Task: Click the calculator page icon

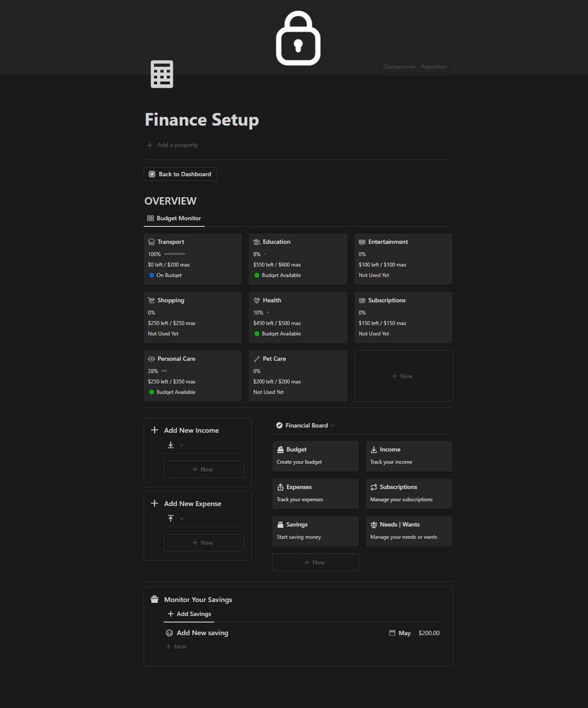Action: click(x=162, y=74)
